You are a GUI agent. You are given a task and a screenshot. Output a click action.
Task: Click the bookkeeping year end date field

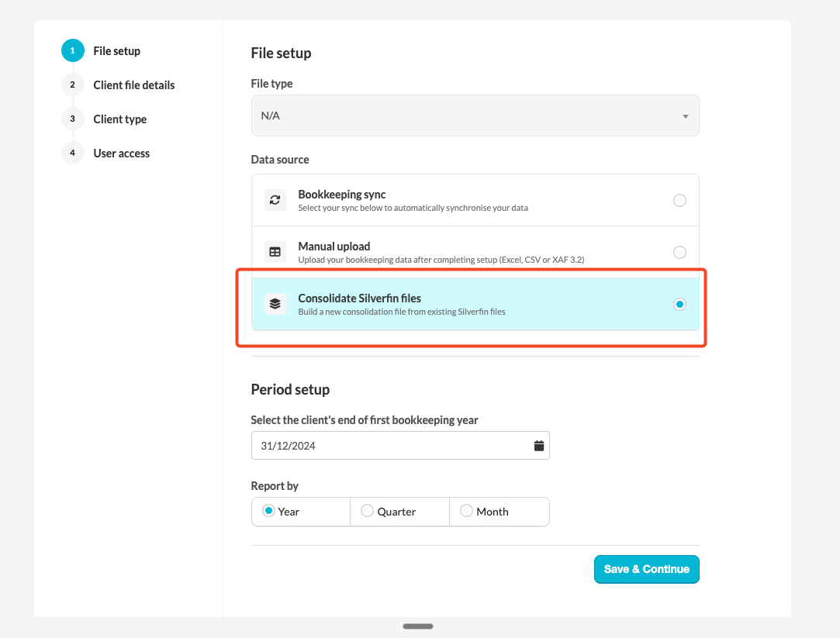392,446
